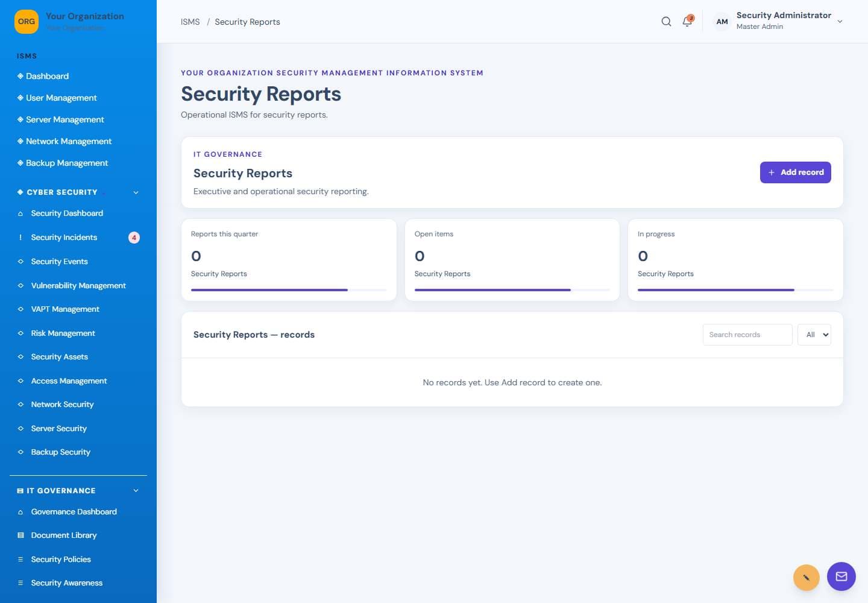Viewport: 868px width, 603px height.
Task: Click the Security Awareness list icon
Action: (20, 583)
